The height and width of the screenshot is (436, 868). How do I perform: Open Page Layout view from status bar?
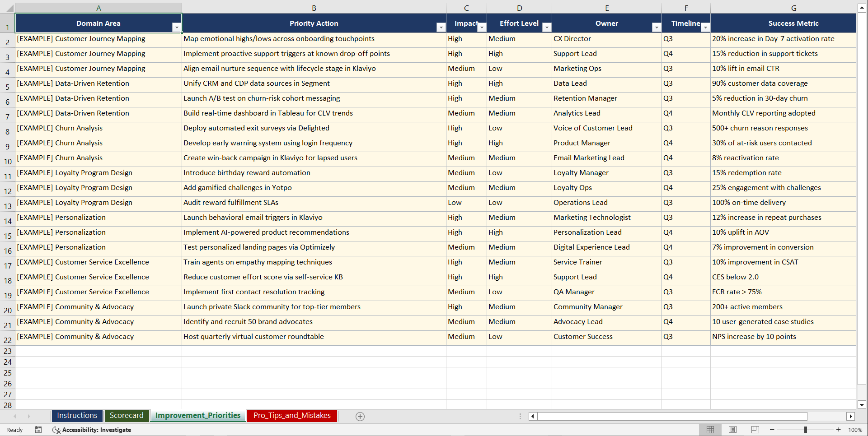point(732,430)
